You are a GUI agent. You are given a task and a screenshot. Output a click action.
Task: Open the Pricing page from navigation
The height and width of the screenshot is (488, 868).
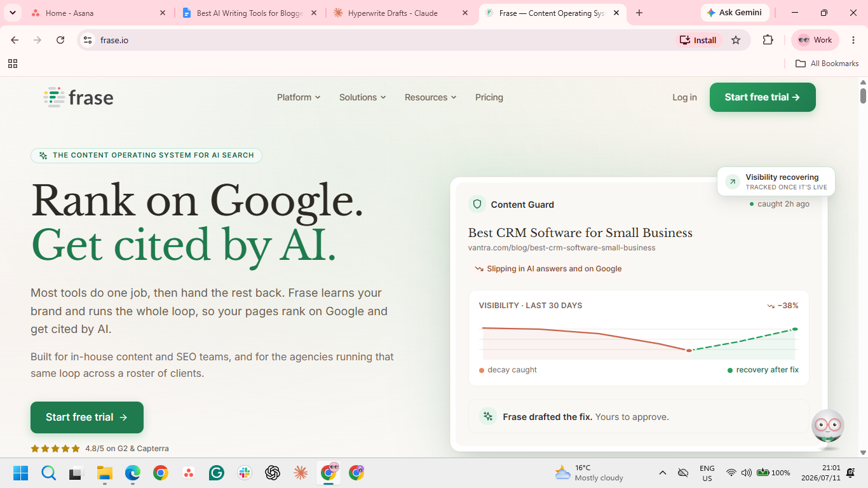[x=489, y=97]
